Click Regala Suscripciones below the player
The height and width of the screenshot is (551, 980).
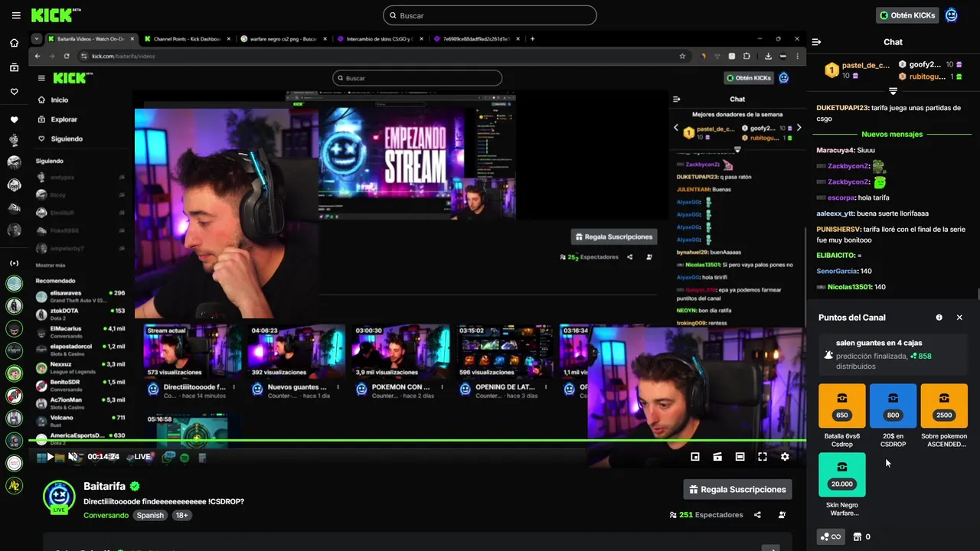point(738,490)
